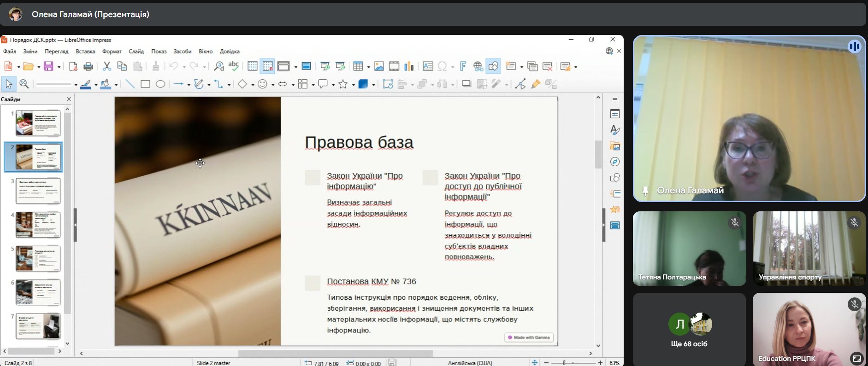Click the Export as PDF icon
The height and width of the screenshot is (366, 868).
point(73,67)
